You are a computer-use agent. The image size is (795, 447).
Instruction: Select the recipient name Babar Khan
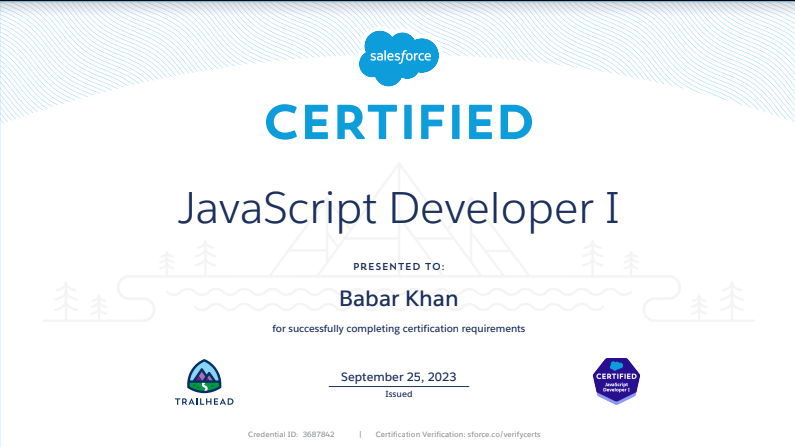[399, 299]
